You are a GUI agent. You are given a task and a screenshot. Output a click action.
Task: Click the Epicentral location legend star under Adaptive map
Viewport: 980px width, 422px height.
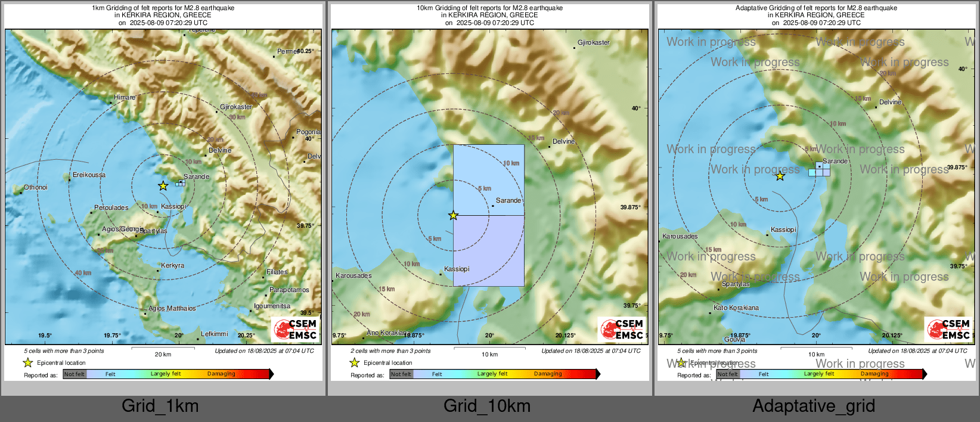coord(681,362)
